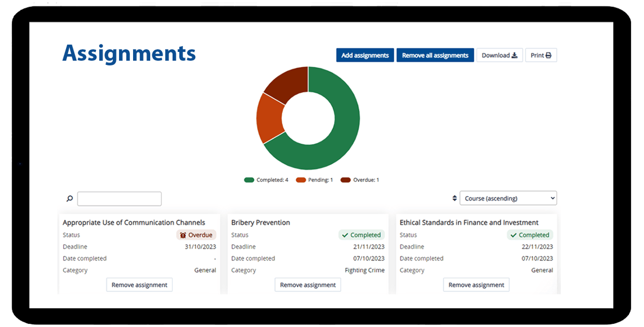Open the Bribery Prevention card title
Viewport: 644px width, 327px height.
[261, 222]
